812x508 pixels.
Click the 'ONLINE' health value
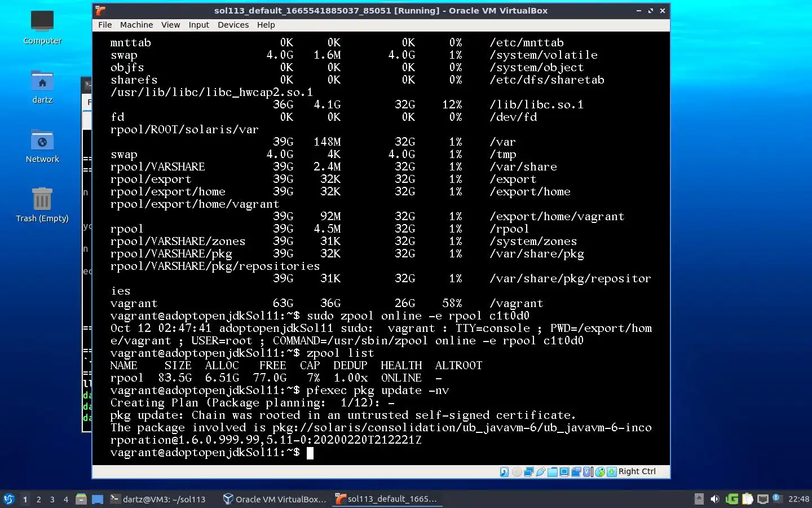(401, 378)
